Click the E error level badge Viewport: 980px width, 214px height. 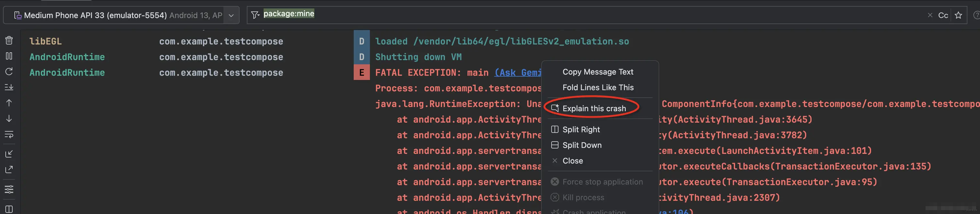361,72
